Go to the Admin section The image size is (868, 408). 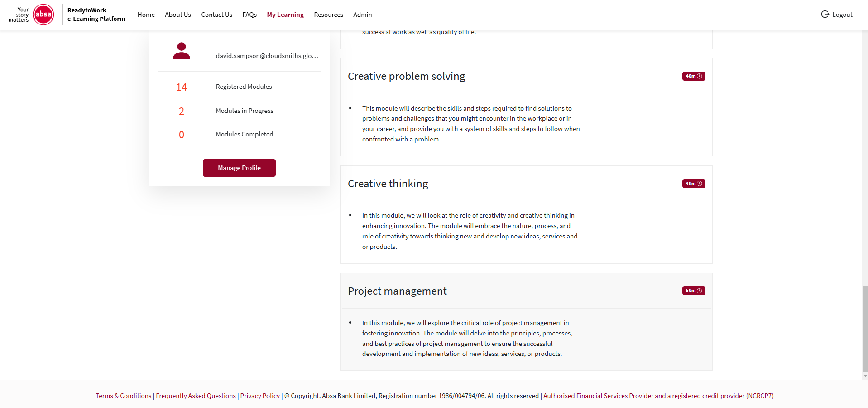point(363,15)
